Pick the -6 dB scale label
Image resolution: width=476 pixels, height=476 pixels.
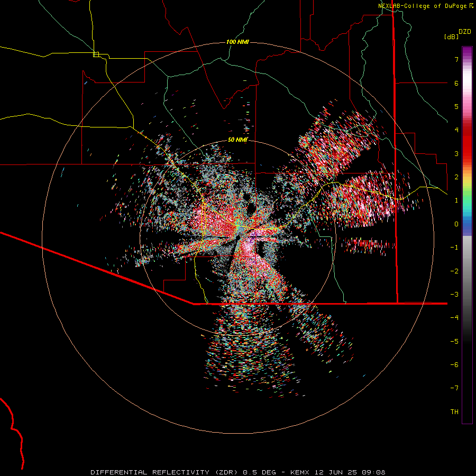point(454,365)
